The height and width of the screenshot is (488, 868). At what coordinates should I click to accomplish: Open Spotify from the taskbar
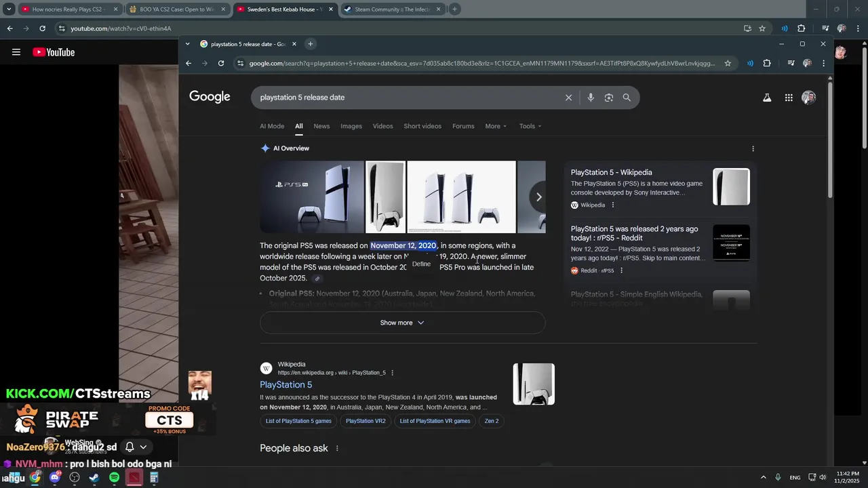click(114, 477)
